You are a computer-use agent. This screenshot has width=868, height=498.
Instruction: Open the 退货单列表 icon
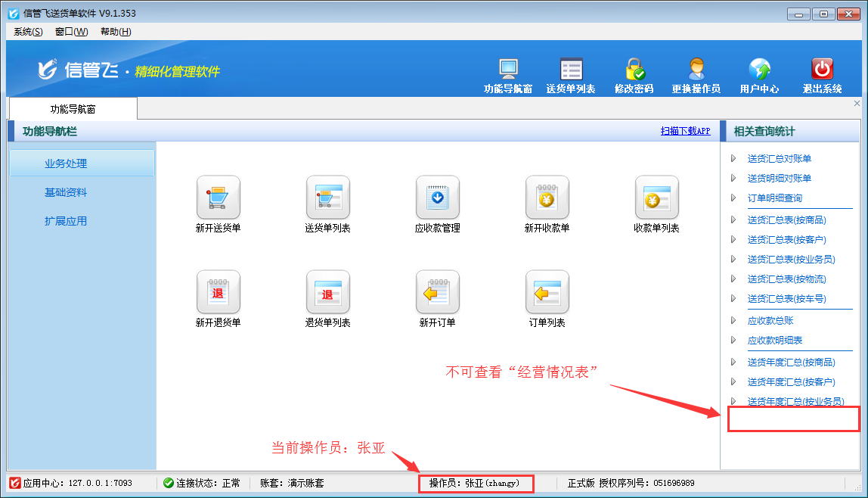327,292
